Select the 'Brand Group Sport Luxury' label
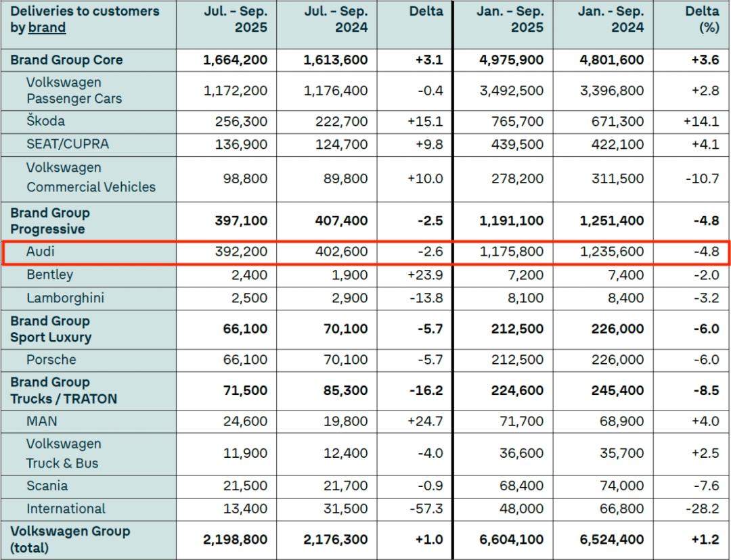731x560 pixels. (x=51, y=329)
